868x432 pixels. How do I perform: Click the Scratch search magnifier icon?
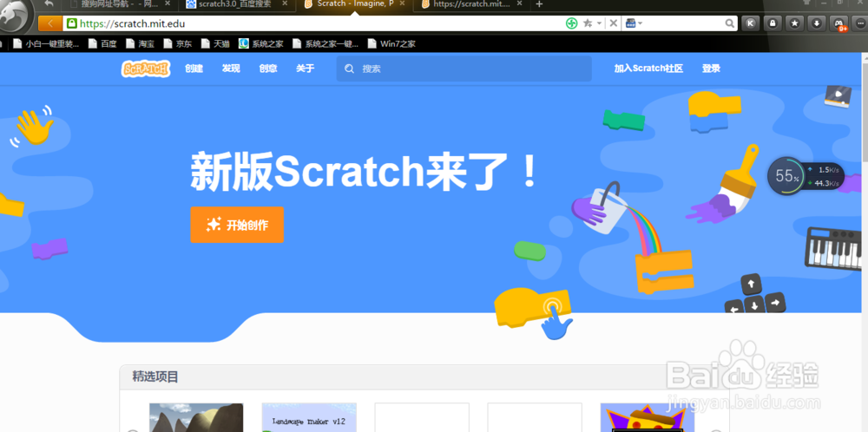pos(349,69)
